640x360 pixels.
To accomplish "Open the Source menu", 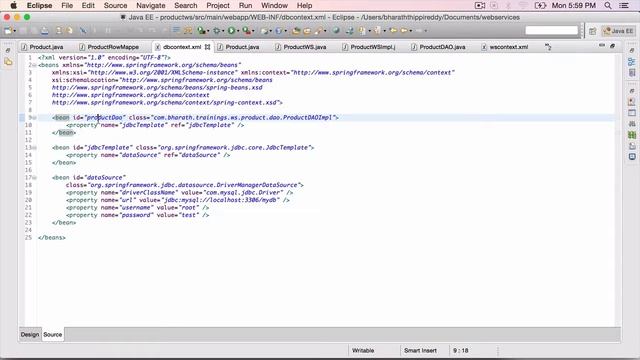I will click(116, 6).
